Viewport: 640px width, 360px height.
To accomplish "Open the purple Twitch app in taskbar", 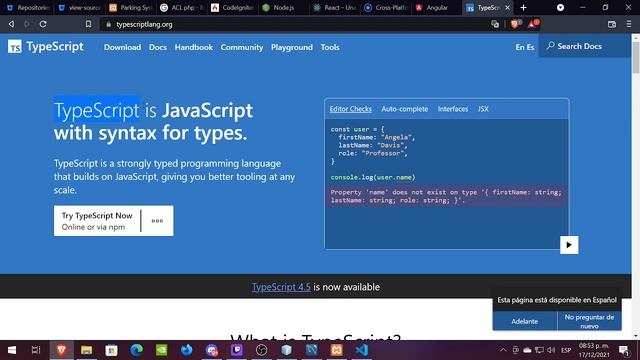I will point(237,350).
